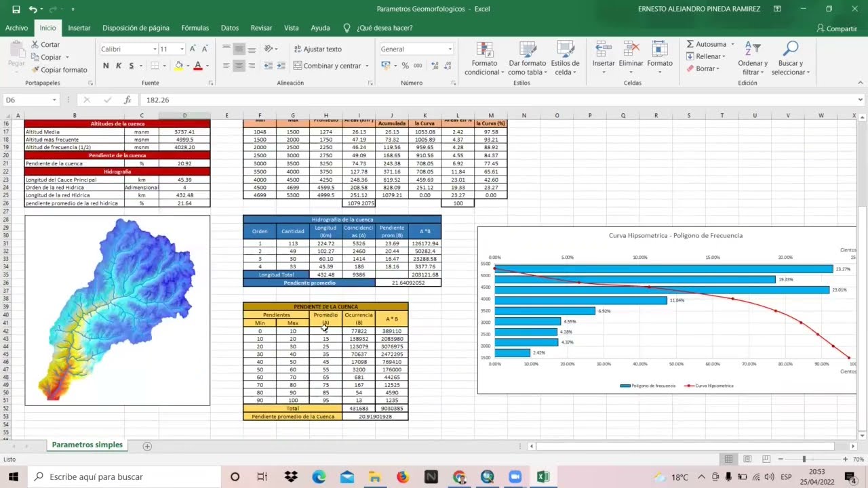Open the Archivo tab
Image resolution: width=868 pixels, height=488 pixels.
click(17, 28)
